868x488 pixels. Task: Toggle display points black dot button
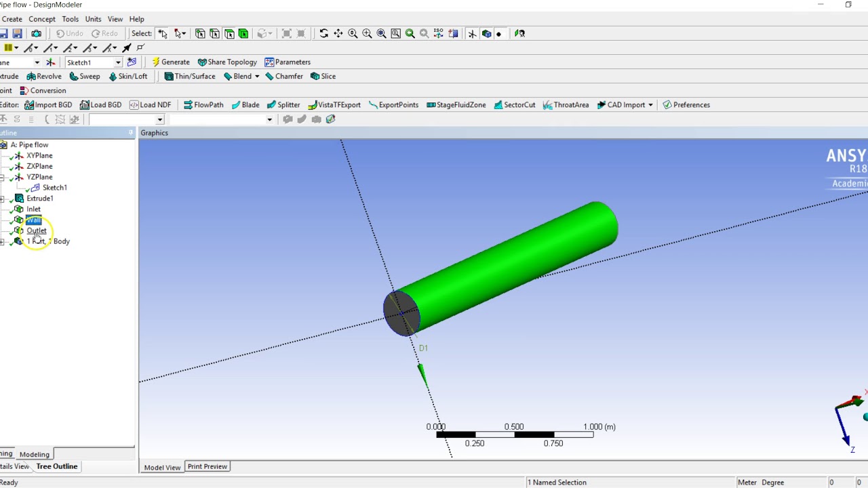[499, 33]
